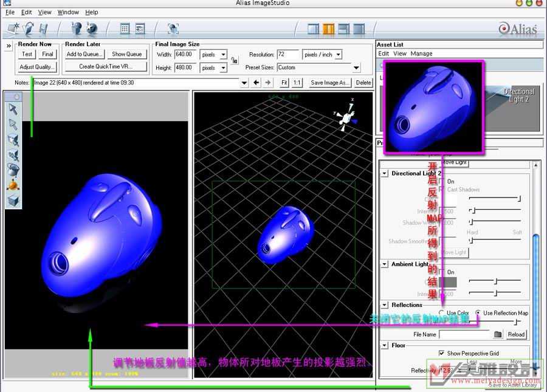
Task: Click the framed view toolbar icon
Action: pyautogui.click(x=173, y=29)
